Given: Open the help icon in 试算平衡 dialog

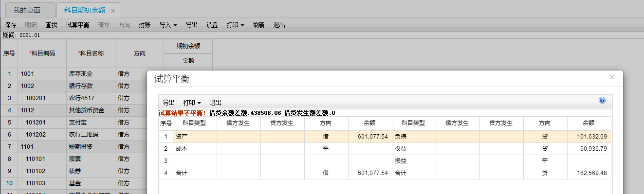Looking at the screenshot, I should click(602, 101).
